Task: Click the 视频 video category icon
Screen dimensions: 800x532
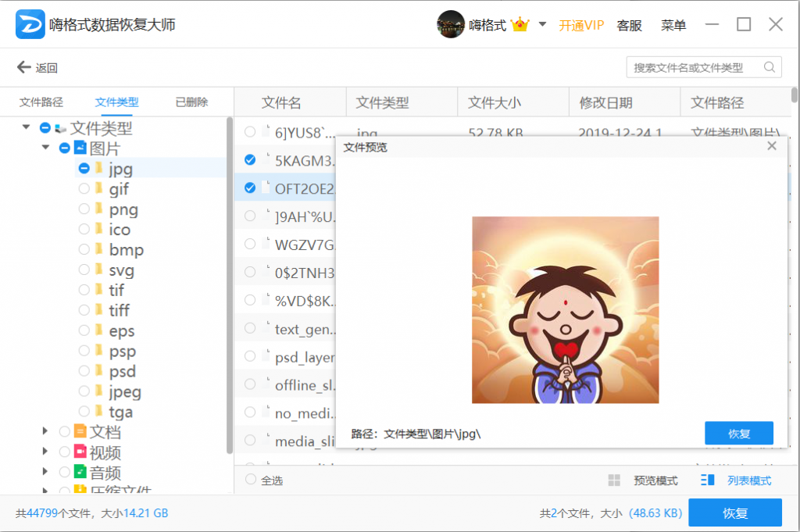Action: [x=80, y=451]
